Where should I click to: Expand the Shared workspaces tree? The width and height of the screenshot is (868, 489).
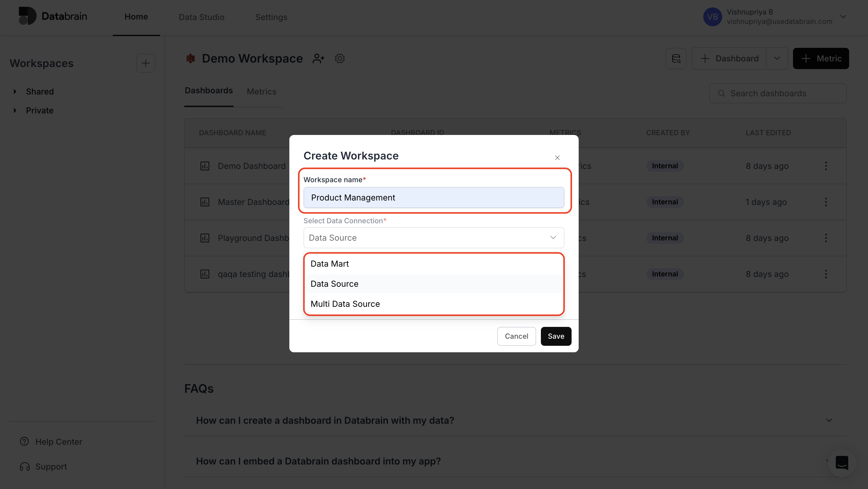15,91
